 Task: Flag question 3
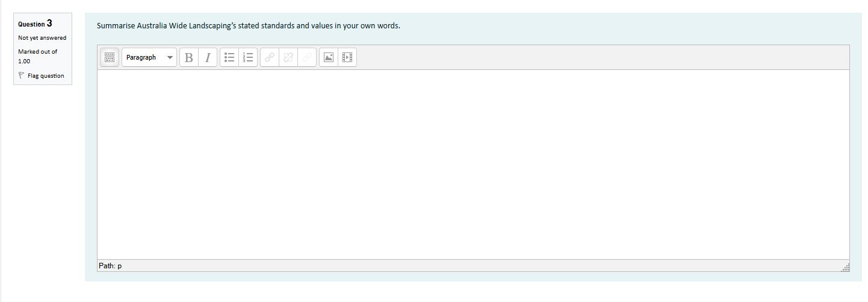41,76
